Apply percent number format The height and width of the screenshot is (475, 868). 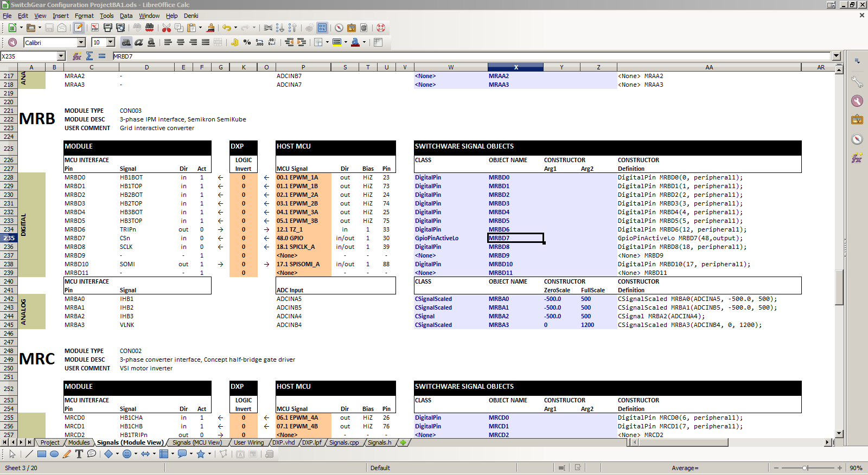[x=247, y=42]
